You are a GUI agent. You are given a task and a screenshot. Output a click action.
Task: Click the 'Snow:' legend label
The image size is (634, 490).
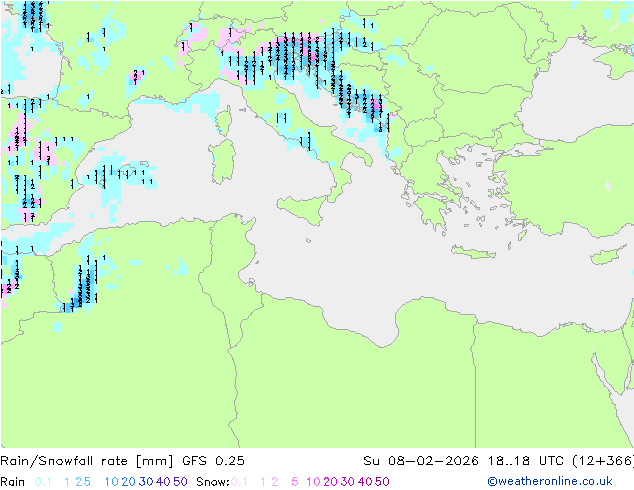click(213, 482)
